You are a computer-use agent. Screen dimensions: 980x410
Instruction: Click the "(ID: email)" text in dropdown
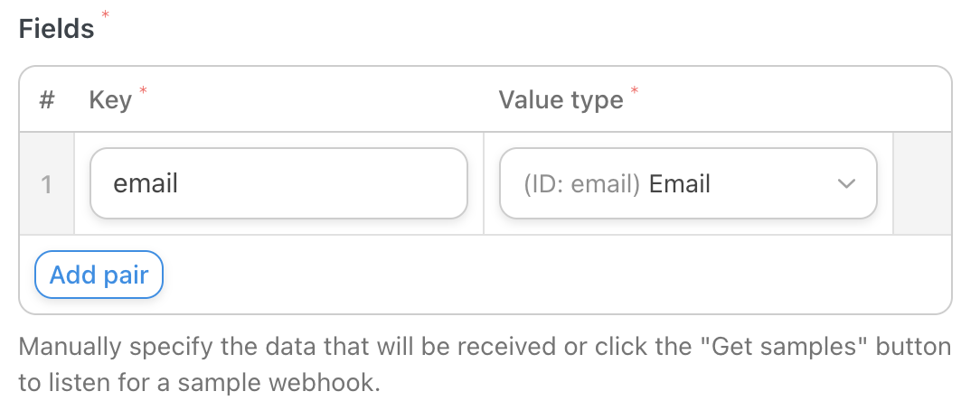(582, 184)
